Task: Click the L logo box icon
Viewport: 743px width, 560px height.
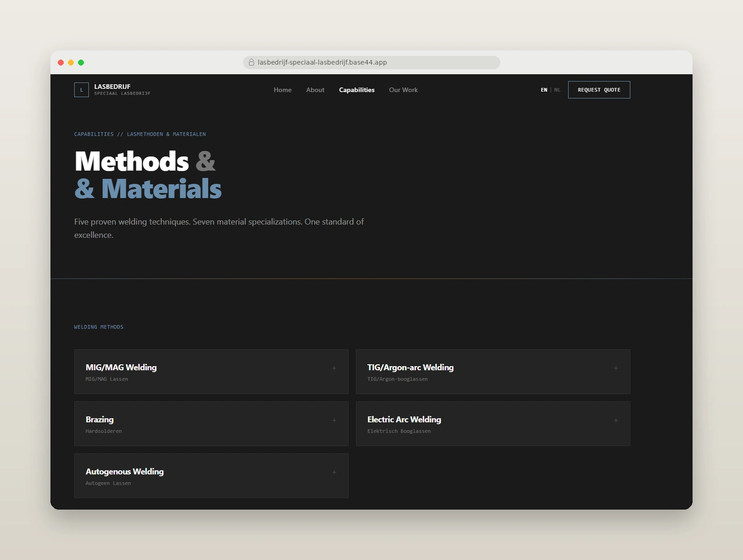Action: coord(82,90)
